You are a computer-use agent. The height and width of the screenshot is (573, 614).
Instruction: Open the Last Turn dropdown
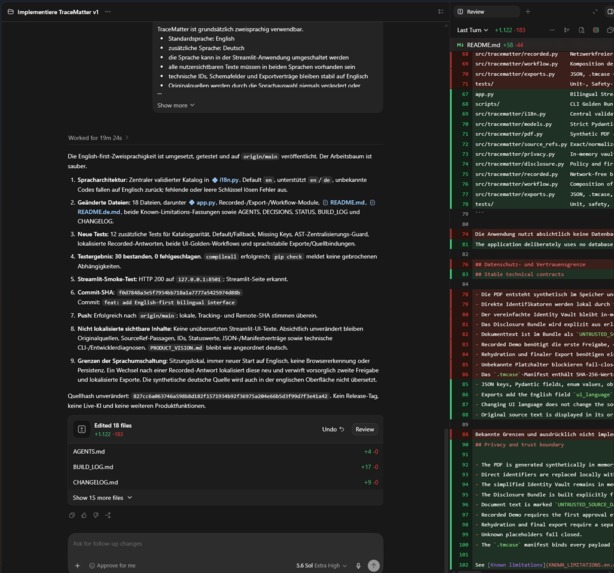[x=472, y=30]
